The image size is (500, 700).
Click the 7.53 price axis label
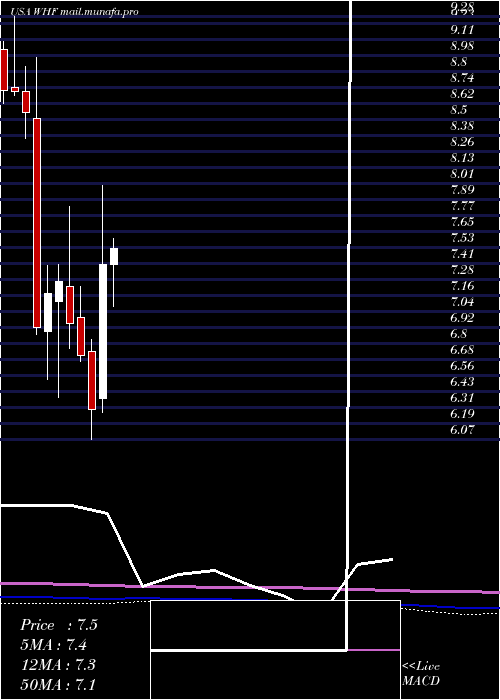tap(462, 238)
